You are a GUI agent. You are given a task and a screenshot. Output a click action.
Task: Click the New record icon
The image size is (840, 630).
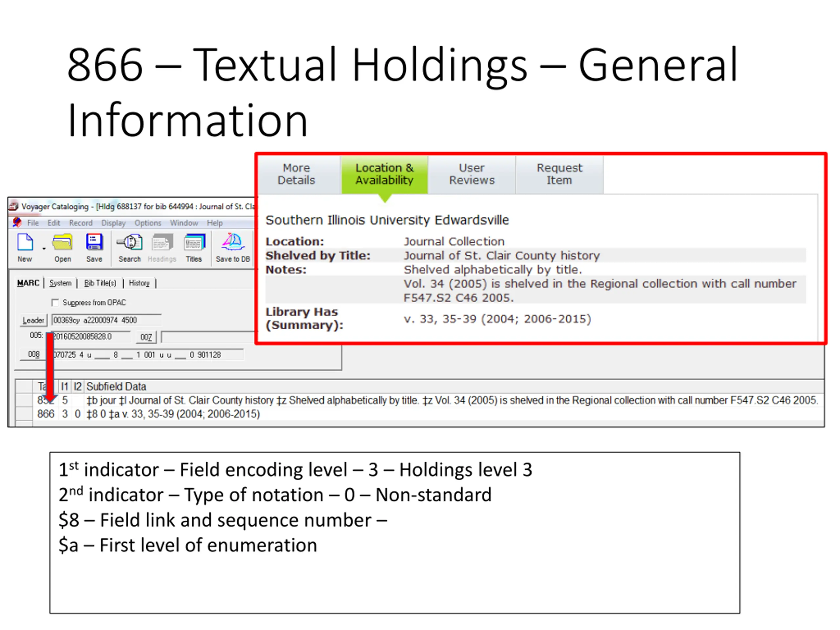pyautogui.click(x=25, y=242)
